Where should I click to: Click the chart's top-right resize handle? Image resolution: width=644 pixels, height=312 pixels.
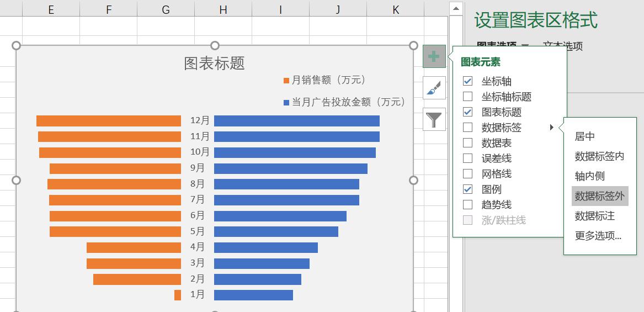(x=413, y=46)
